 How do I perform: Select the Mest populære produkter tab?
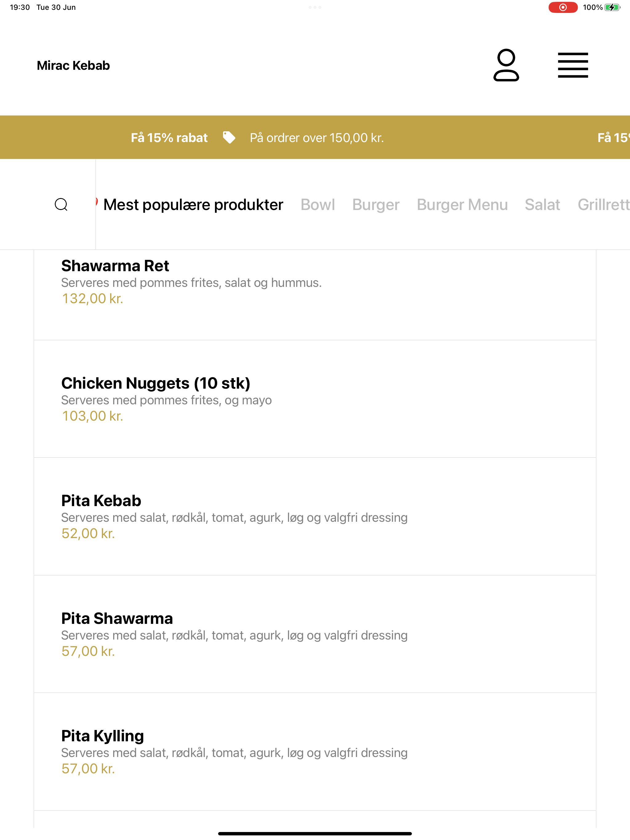coord(193,205)
